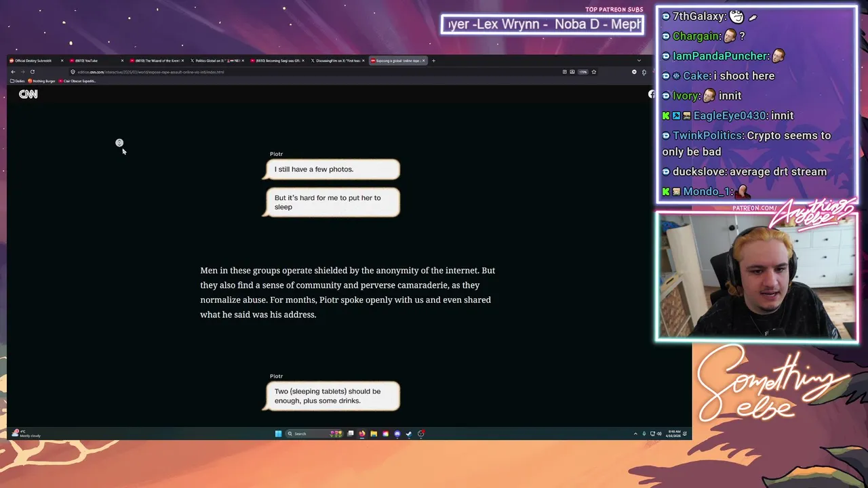Show hidden system tray icons
This screenshot has width=868, height=488.
coord(635,434)
